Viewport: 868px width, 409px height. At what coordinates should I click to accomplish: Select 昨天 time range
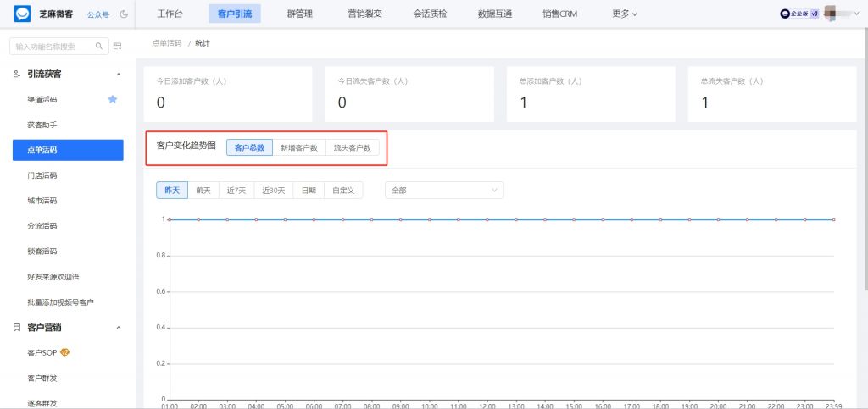pos(172,191)
